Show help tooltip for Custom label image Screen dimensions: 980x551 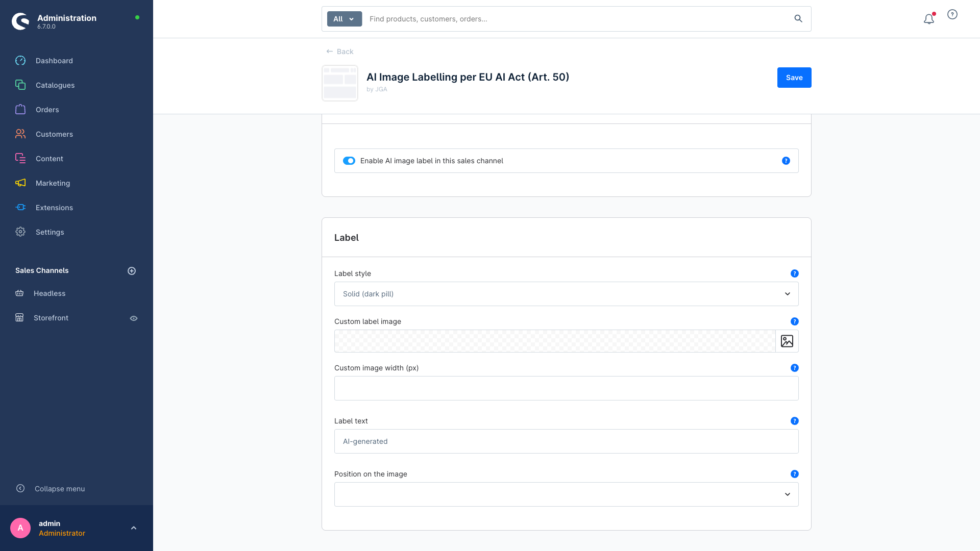795,321
